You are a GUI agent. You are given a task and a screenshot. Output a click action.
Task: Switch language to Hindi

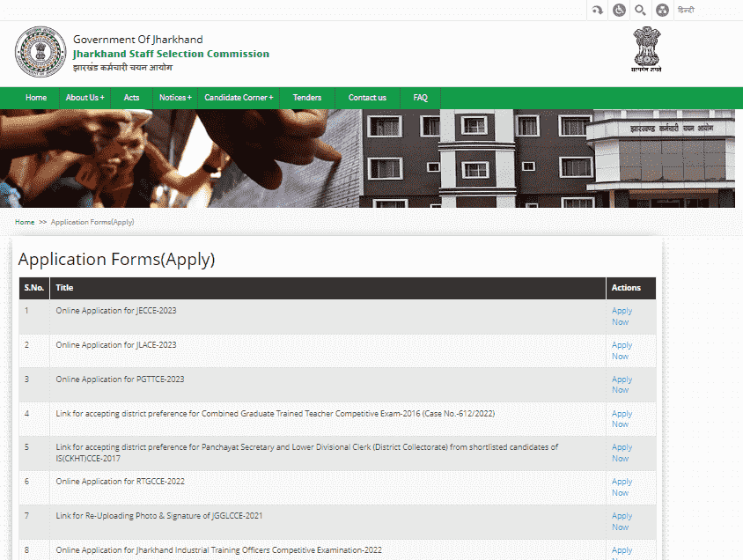686,10
